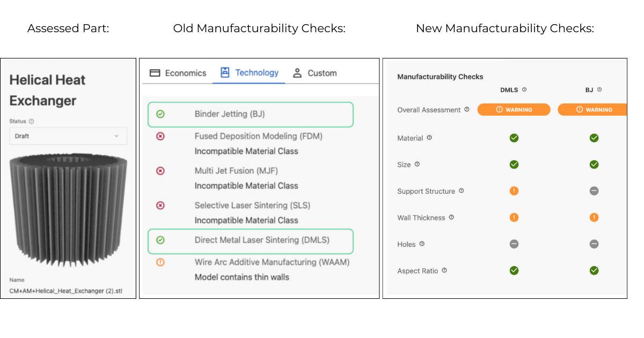644x338 pixels.
Task: Click the Overall Assessment help icon
Action: (x=467, y=109)
